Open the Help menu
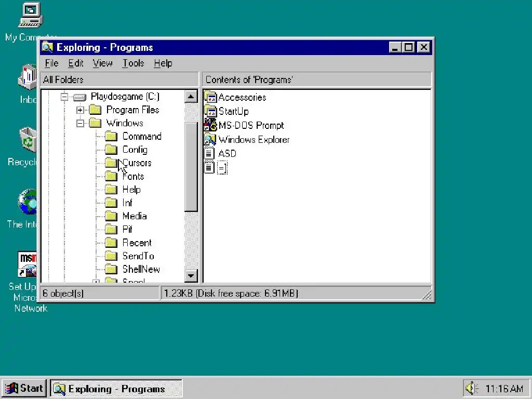This screenshot has height=399, width=532. click(163, 63)
